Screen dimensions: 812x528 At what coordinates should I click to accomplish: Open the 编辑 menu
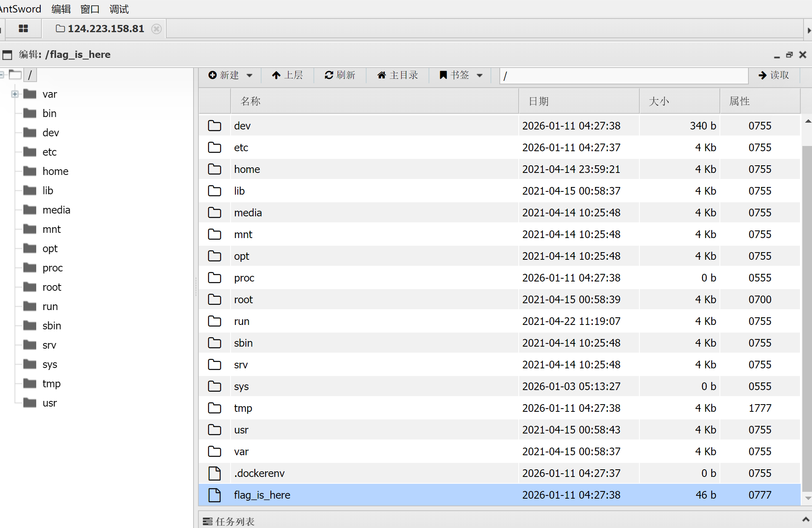[61, 9]
